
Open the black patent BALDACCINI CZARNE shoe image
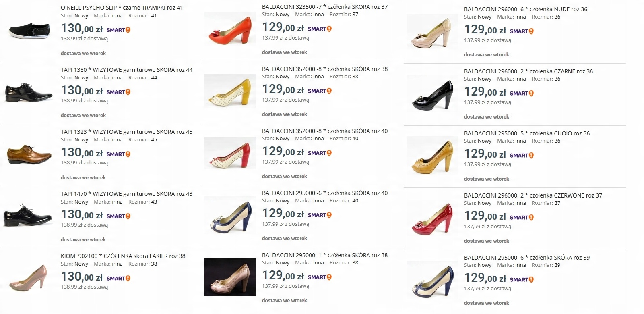(x=432, y=95)
